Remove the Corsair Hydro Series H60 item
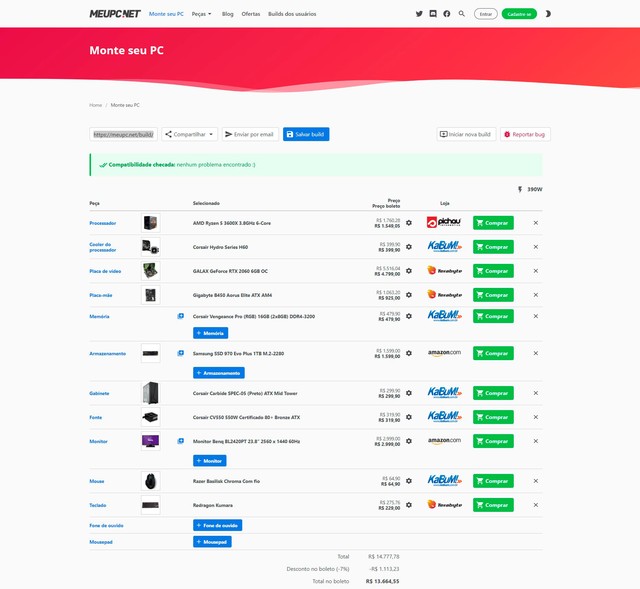The width and height of the screenshot is (640, 589). point(536,247)
